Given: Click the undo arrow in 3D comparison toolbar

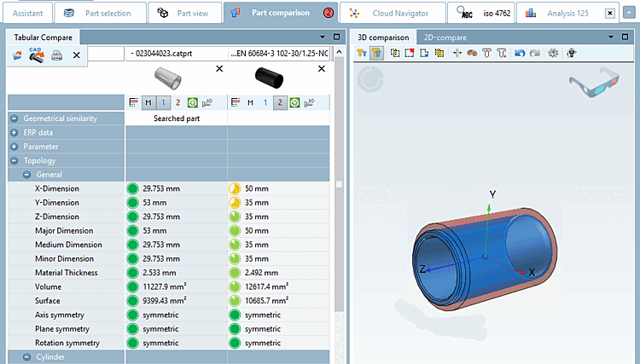Looking at the screenshot, I should [519, 53].
